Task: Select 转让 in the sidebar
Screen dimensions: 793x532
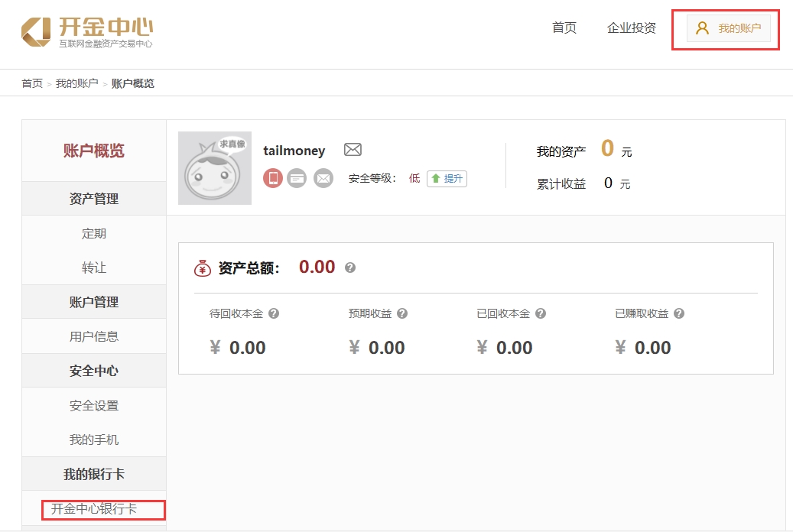Action: coord(94,268)
